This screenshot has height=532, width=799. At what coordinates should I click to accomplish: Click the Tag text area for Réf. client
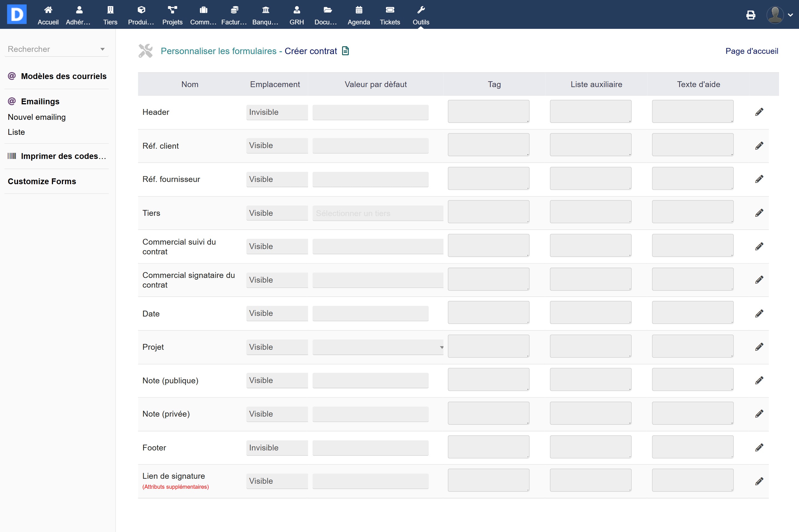coord(488,145)
